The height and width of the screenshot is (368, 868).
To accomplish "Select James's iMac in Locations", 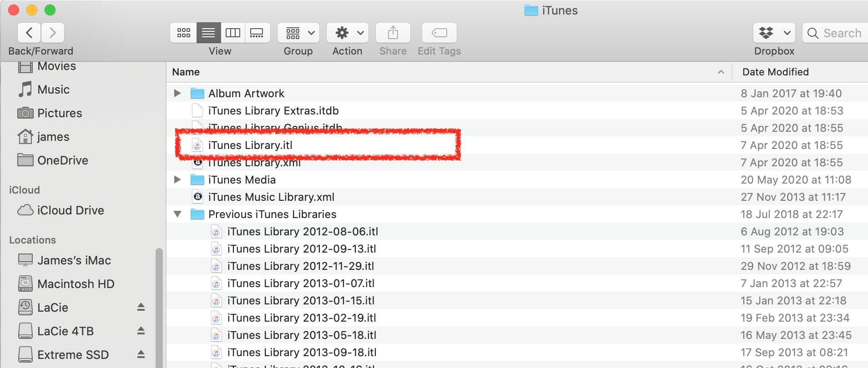I will tap(65, 260).
